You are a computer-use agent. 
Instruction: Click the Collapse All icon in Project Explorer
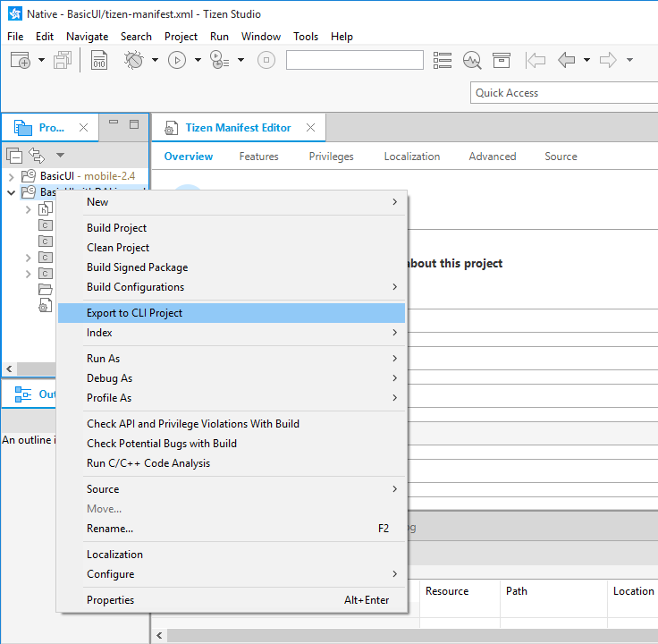tap(14, 155)
